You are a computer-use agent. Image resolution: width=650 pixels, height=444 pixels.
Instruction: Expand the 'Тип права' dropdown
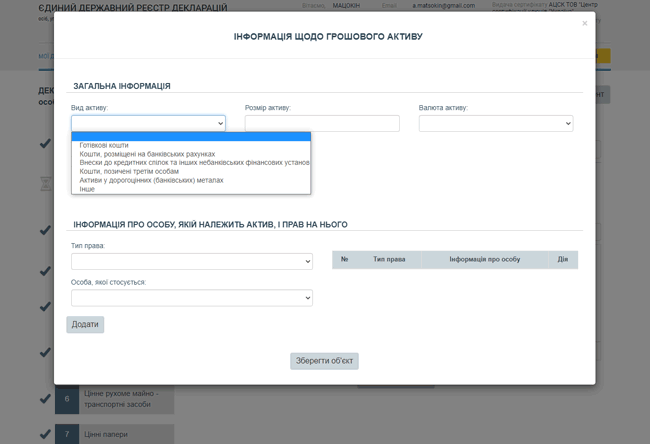point(191,261)
